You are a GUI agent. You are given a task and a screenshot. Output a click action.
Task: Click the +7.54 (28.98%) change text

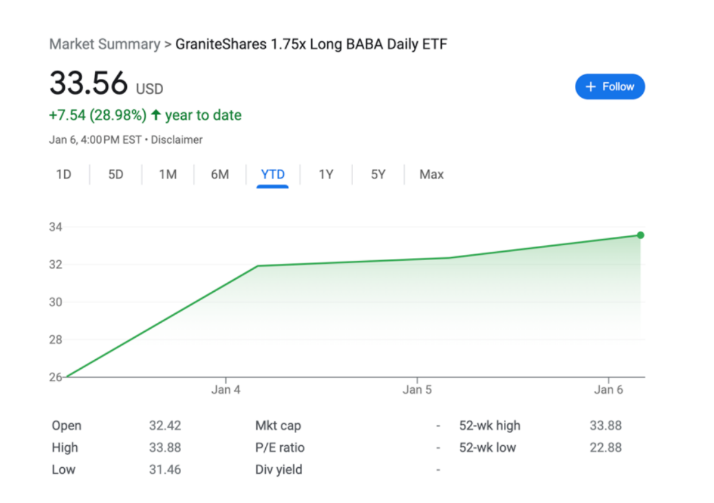pos(98,115)
